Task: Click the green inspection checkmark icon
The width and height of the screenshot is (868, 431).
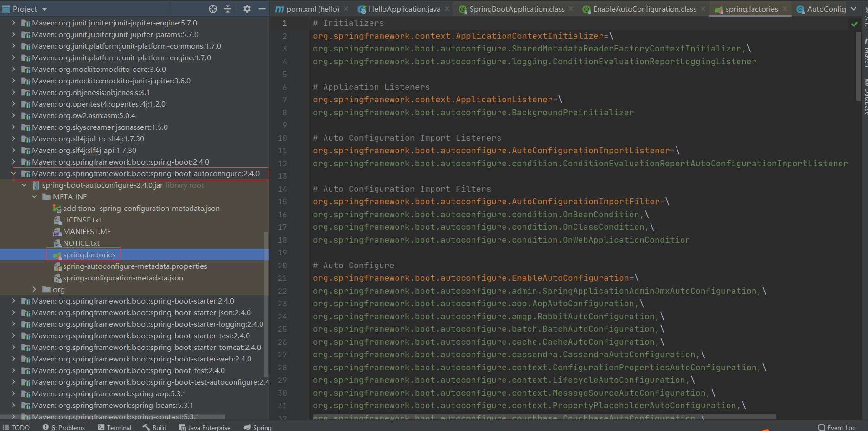Action: click(x=855, y=24)
